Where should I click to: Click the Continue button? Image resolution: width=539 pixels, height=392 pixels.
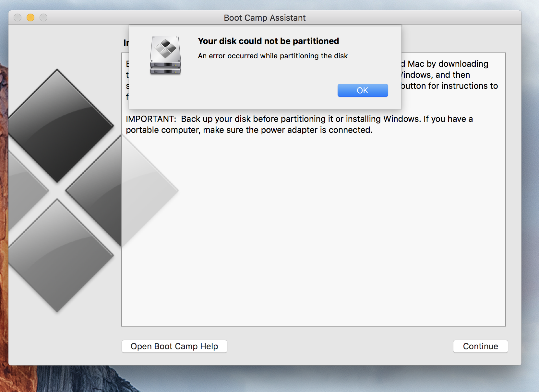pyautogui.click(x=480, y=346)
